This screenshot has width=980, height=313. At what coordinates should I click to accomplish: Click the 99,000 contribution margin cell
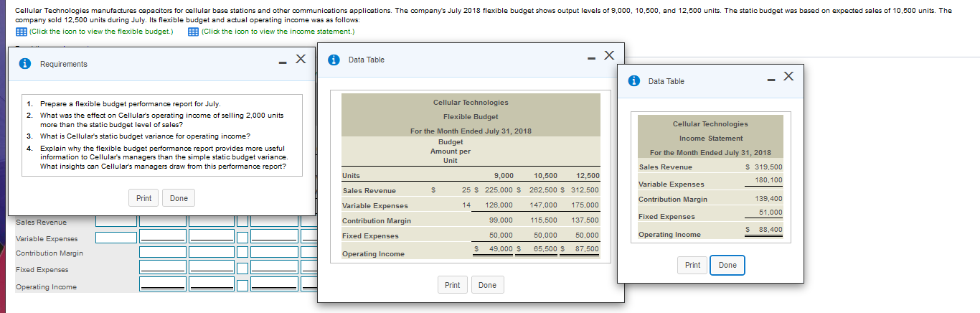(x=501, y=220)
